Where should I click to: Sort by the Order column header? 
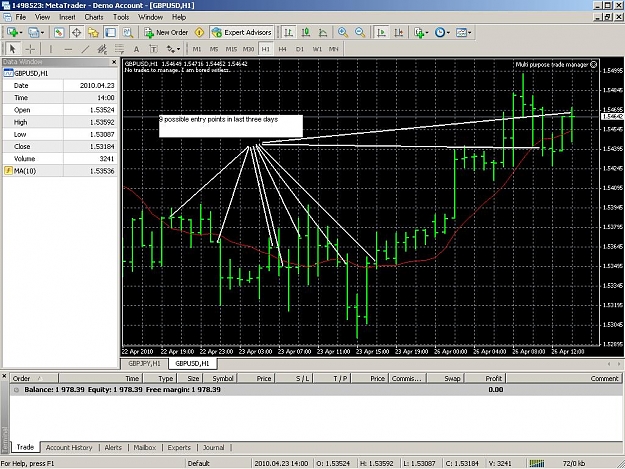[x=34, y=379]
